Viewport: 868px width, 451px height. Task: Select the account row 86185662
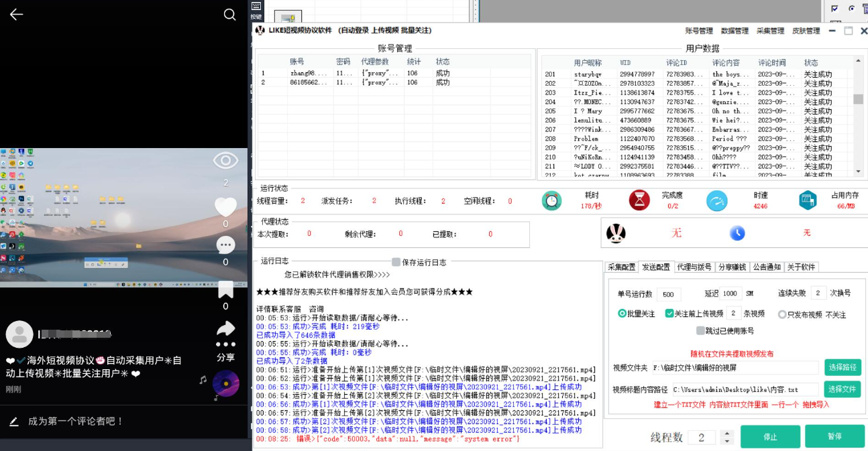tap(396, 82)
